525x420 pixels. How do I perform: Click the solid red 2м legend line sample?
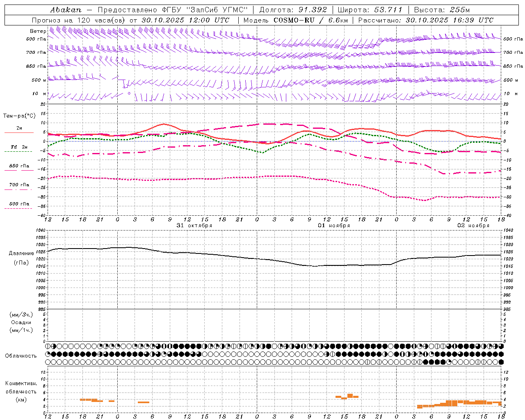(19, 133)
